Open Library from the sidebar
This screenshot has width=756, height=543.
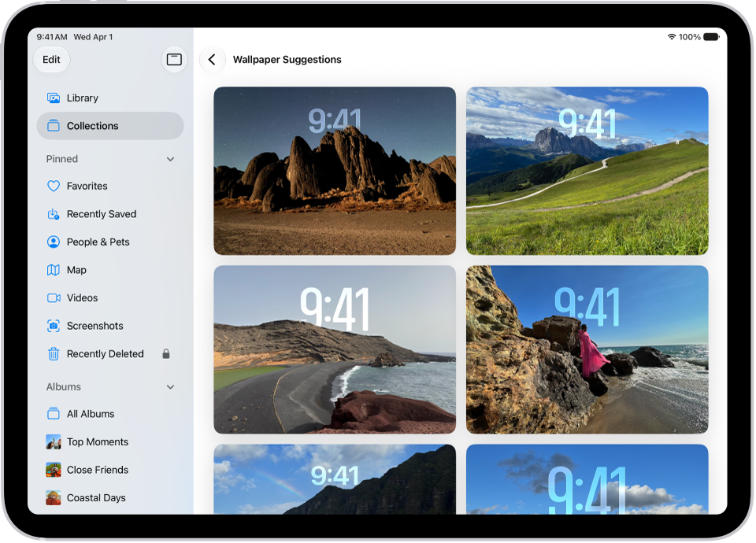pyautogui.click(x=110, y=98)
